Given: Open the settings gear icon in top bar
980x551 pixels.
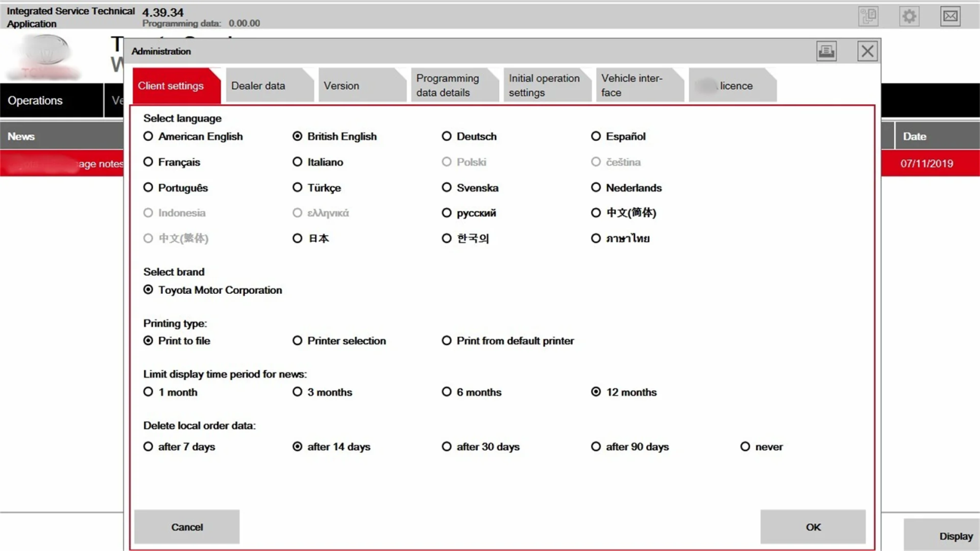Looking at the screenshot, I should click(x=910, y=16).
